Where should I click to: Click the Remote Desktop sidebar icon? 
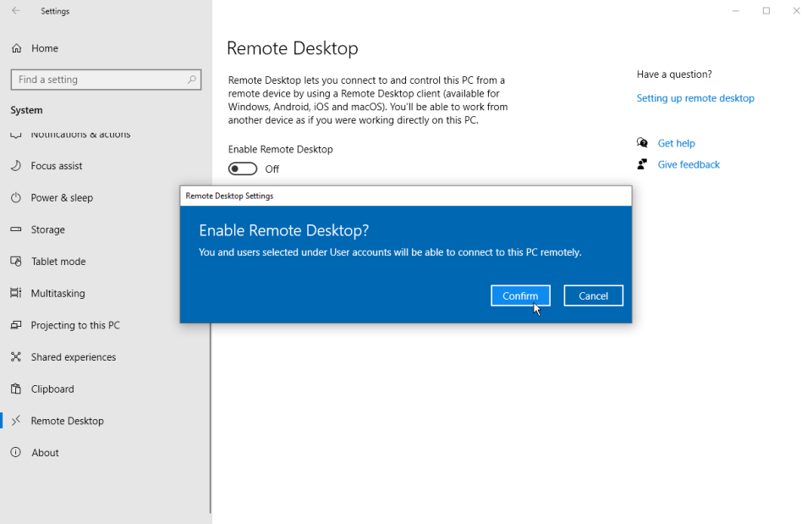[x=16, y=421]
